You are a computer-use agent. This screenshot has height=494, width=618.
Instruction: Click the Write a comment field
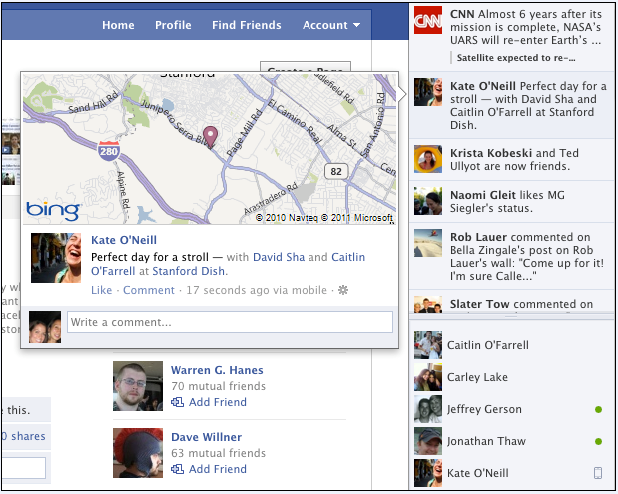[x=230, y=322]
